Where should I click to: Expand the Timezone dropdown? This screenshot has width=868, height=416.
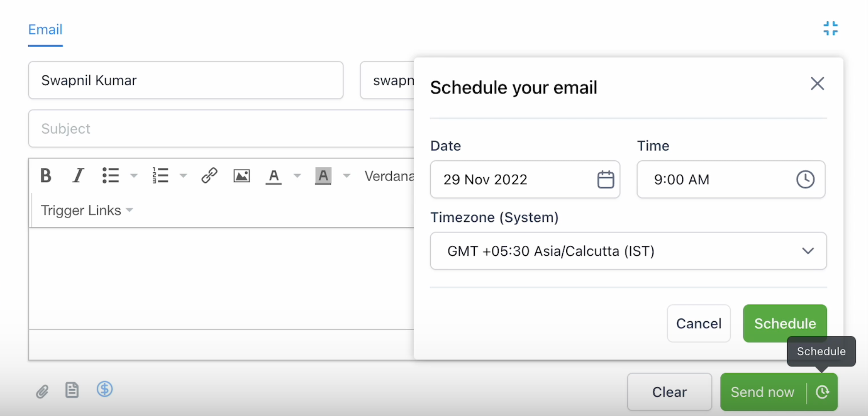click(x=628, y=251)
